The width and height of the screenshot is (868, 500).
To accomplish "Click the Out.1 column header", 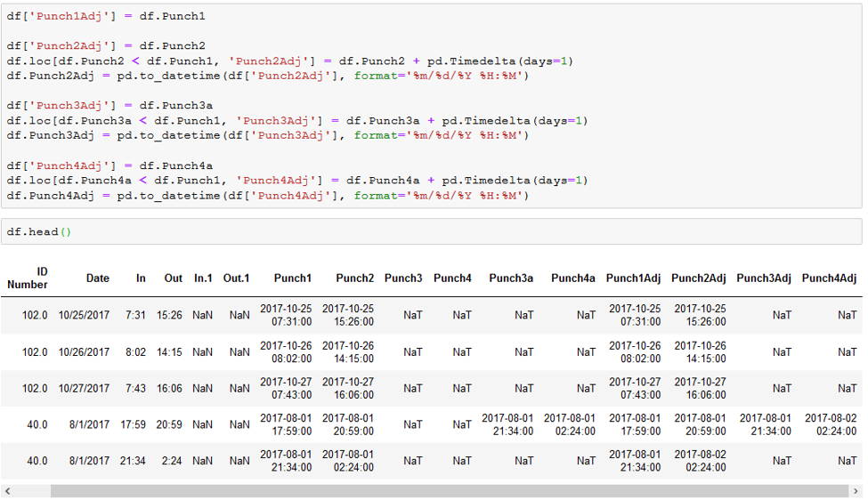I will (237, 278).
